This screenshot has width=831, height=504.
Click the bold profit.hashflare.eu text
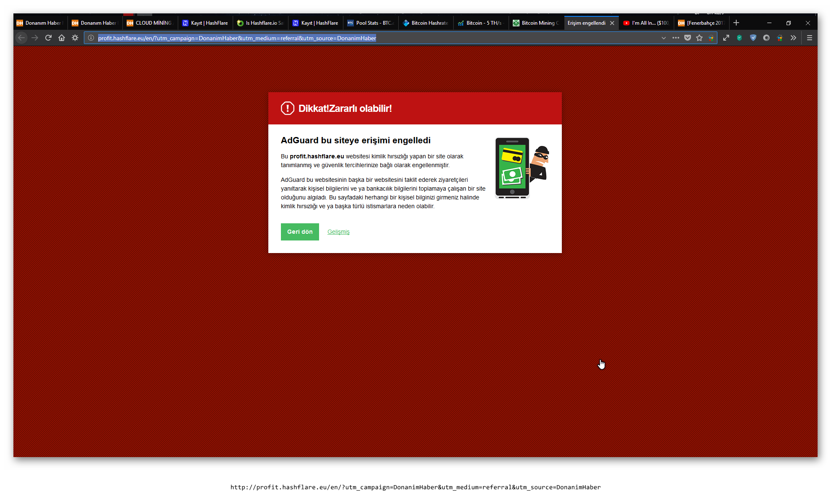tap(317, 156)
